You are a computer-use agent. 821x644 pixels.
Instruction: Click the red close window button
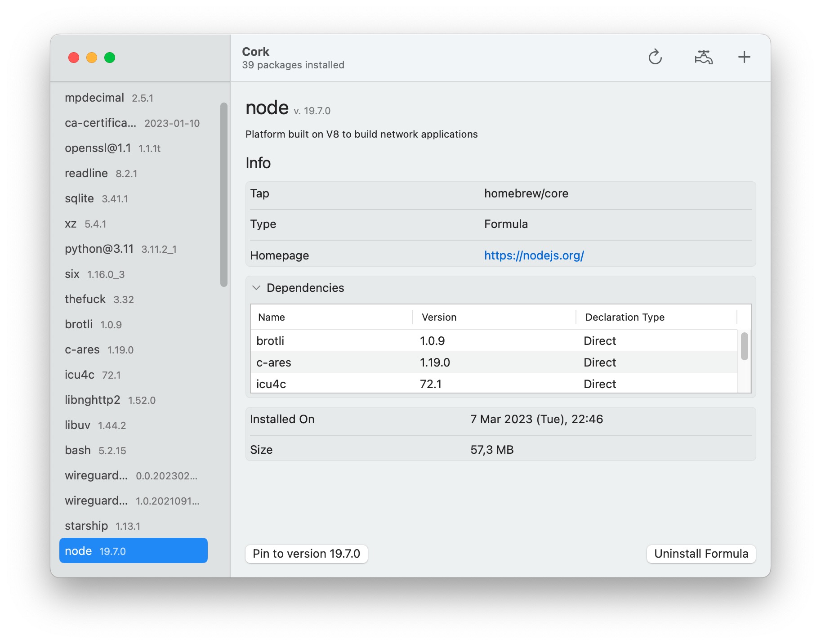74,58
